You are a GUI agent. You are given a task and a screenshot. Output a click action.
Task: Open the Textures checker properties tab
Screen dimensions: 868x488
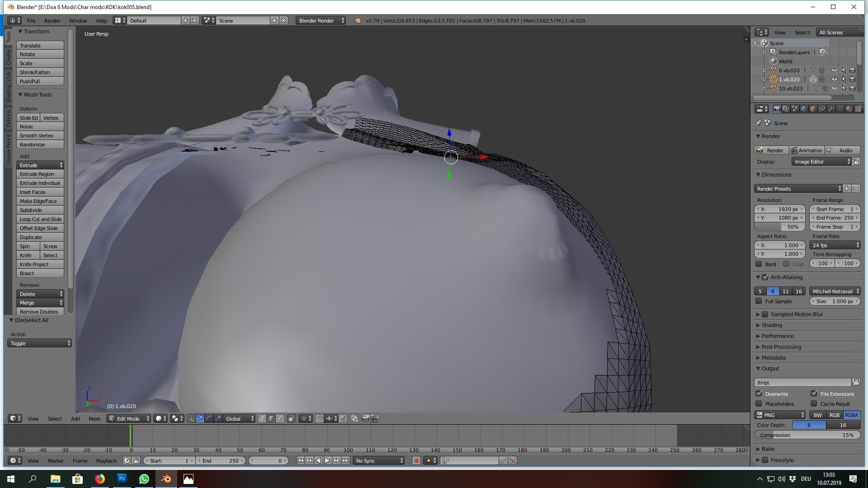pyautogui.click(x=858, y=109)
